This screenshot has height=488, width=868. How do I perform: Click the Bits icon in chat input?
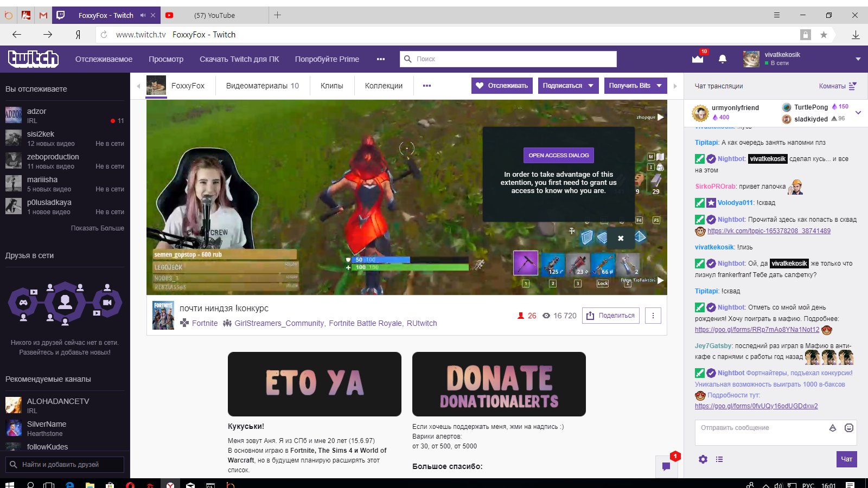pyautogui.click(x=833, y=428)
